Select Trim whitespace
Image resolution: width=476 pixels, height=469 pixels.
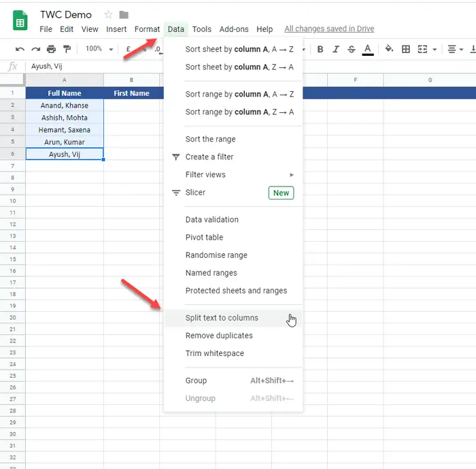[233, 353]
